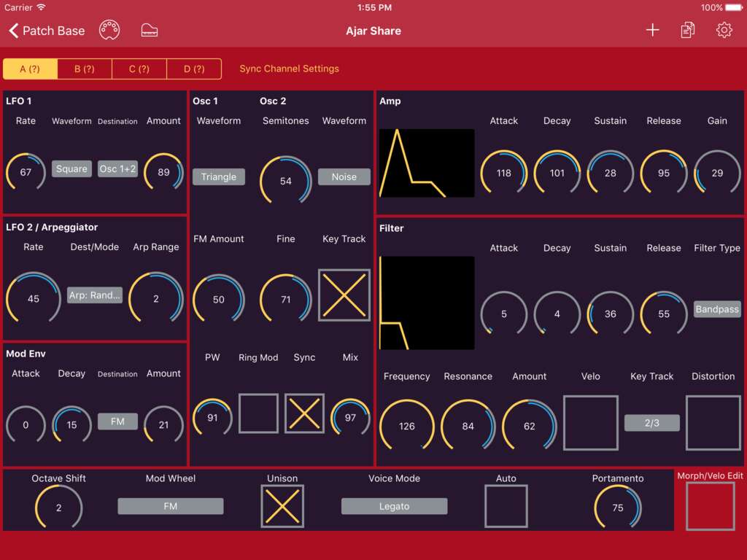Image resolution: width=747 pixels, height=560 pixels.
Task: Click the Arp Range knob at 2
Action: [156, 298]
